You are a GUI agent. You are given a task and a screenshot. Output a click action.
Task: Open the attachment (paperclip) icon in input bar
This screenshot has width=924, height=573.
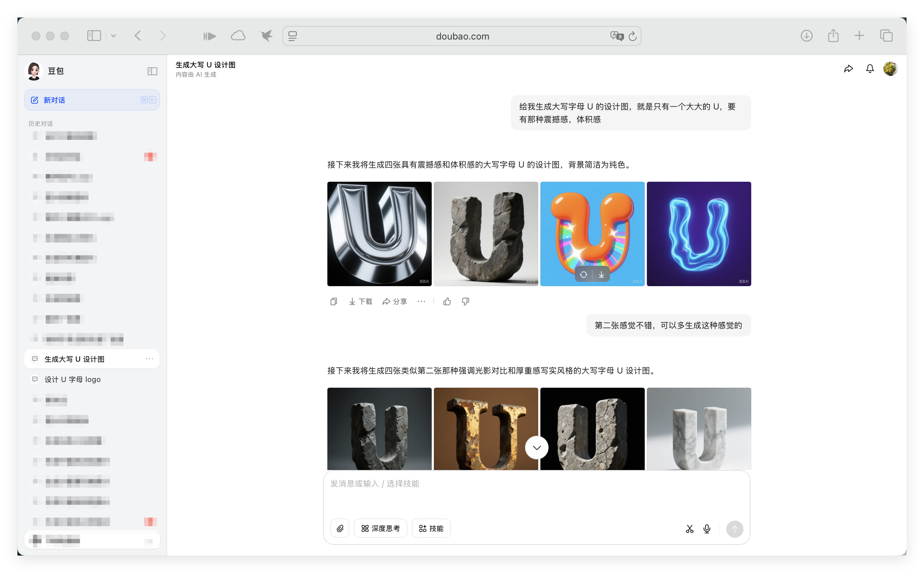(x=339, y=528)
